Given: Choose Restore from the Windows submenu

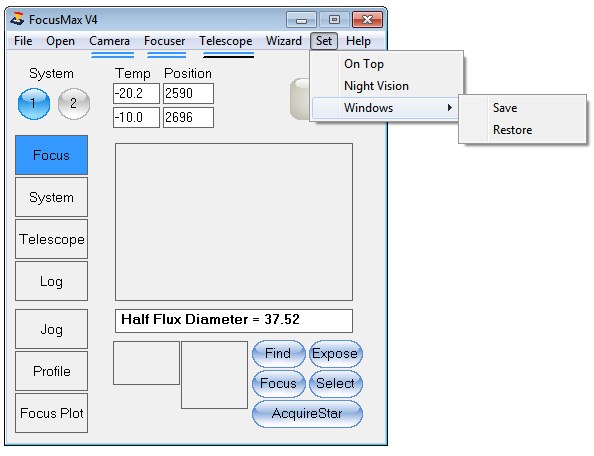Looking at the screenshot, I should (x=513, y=130).
